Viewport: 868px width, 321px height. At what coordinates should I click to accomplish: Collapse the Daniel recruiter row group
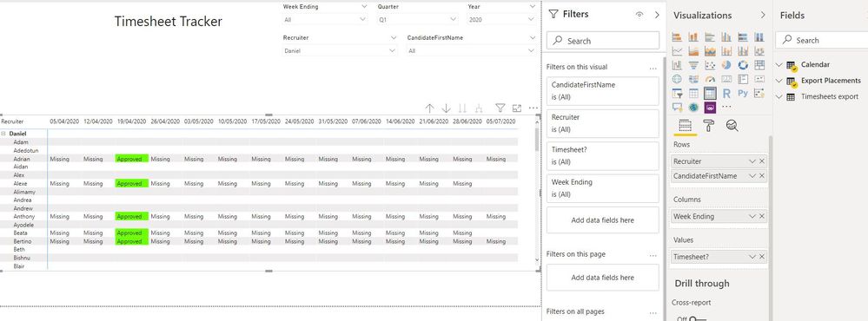point(3,134)
